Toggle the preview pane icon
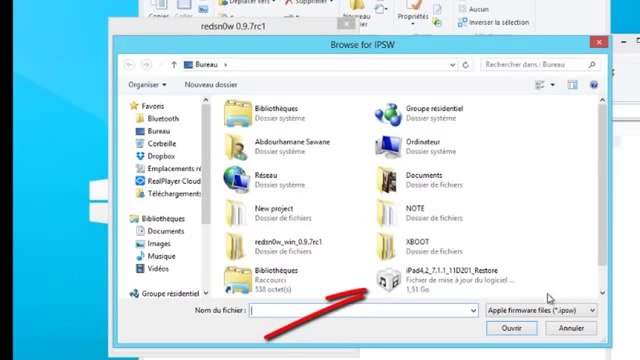This screenshot has width=640, height=360. click(573, 85)
